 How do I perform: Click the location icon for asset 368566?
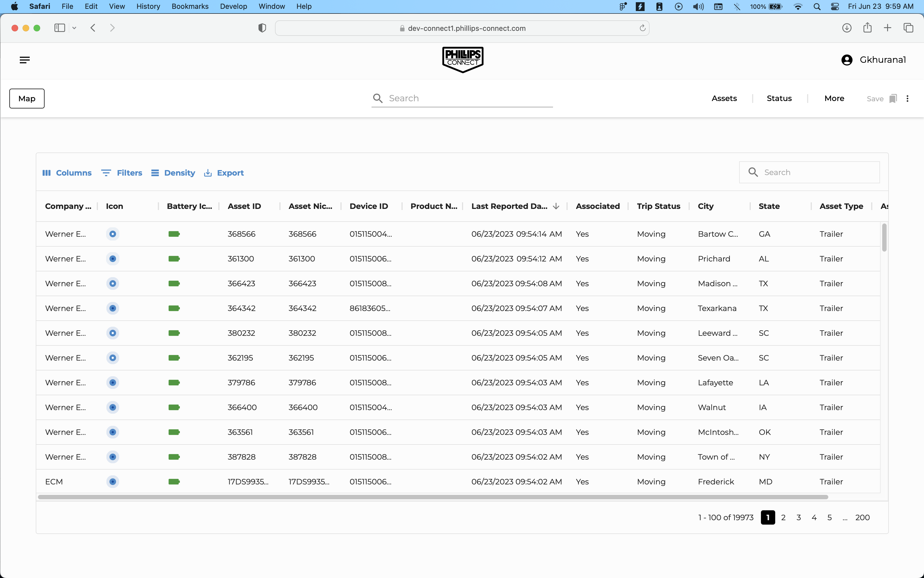(x=113, y=234)
